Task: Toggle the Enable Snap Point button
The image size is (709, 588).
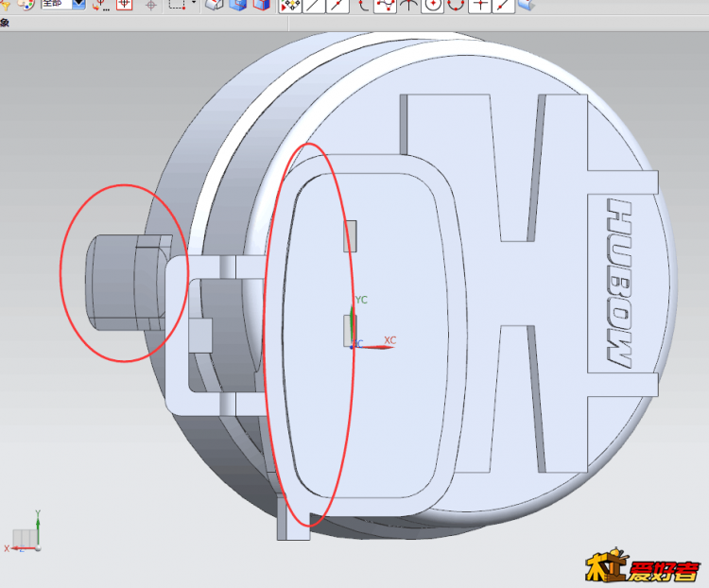Action: tap(290, 6)
